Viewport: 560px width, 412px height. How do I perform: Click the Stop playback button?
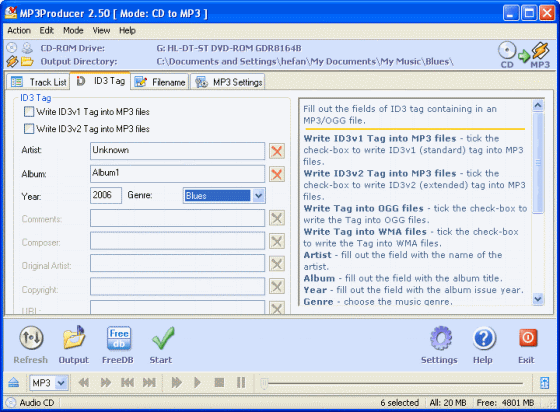[219, 383]
